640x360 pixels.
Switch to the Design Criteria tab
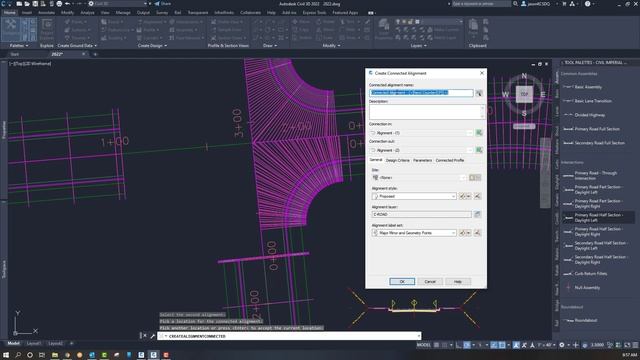pyautogui.click(x=397, y=160)
